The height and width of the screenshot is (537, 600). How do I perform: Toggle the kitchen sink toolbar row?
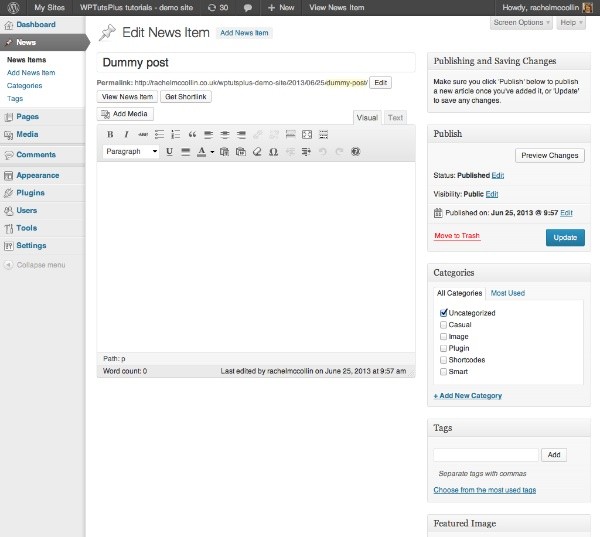click(x=324, y=134)
